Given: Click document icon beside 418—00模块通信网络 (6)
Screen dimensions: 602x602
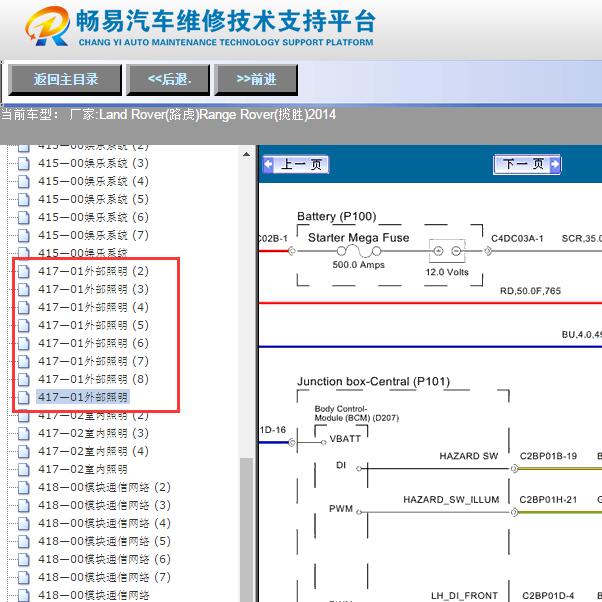Looking at the screenshot, I should pyautogui.click(x=24, y=560).
